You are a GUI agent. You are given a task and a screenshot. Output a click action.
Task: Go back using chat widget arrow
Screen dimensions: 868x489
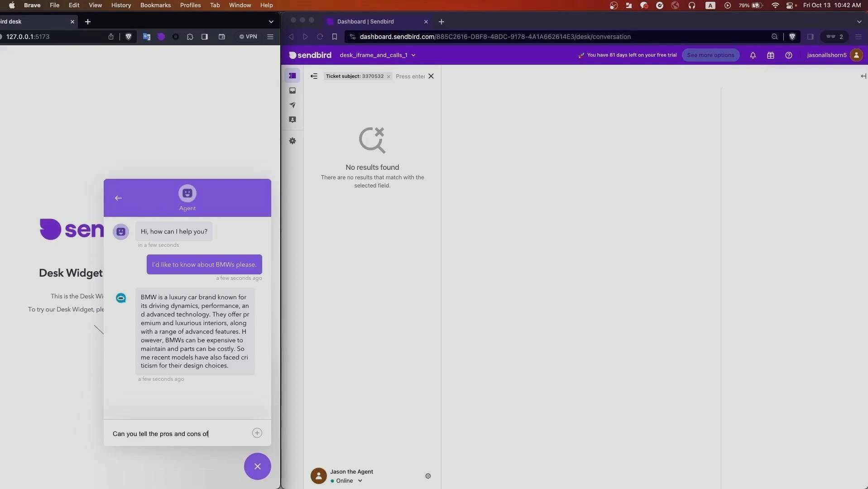(118, 198)
